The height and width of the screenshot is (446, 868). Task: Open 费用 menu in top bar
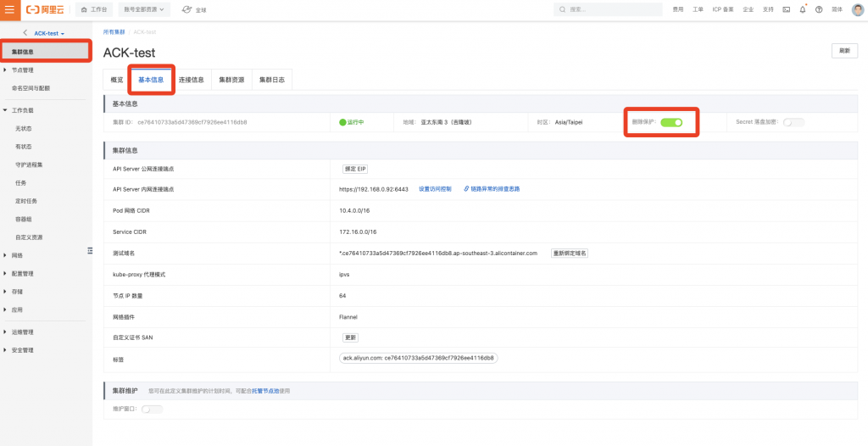(677, 9)
